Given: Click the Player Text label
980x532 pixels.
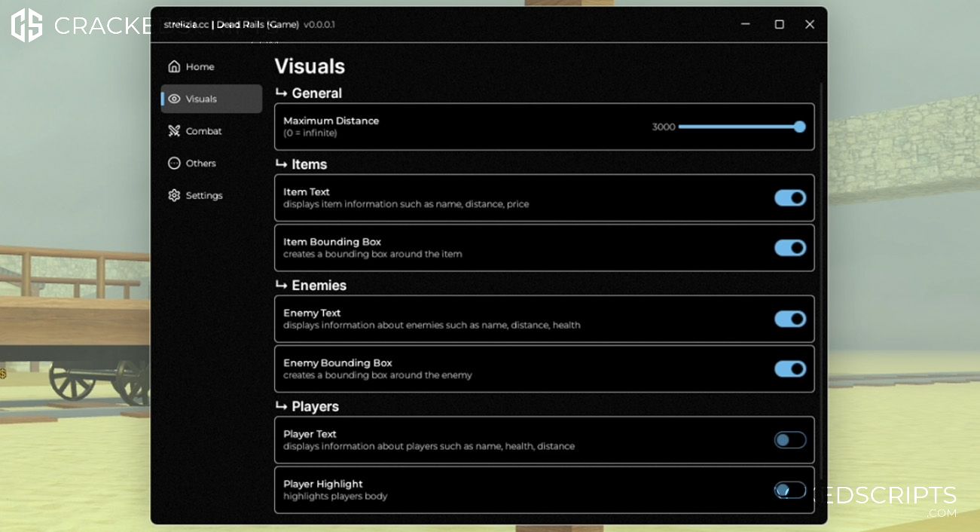Looking at the screenshot, I should click(310, 434).
